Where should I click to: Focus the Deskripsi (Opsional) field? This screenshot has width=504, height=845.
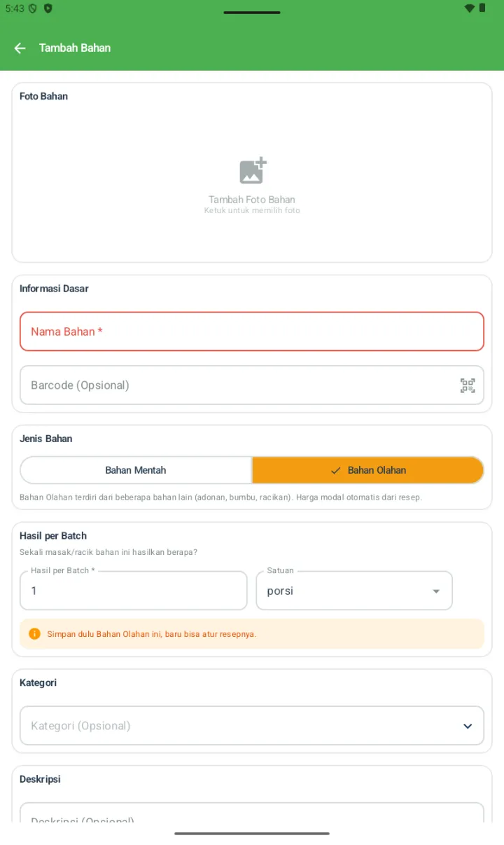point(252,813)
